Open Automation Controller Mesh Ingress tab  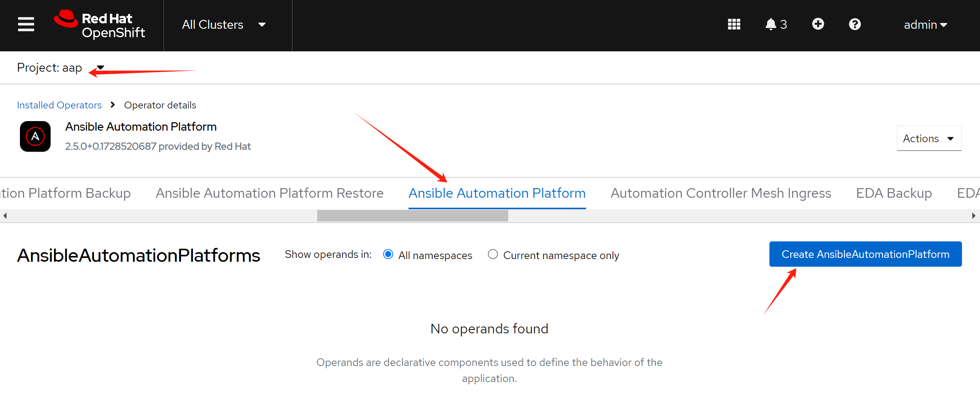(721, 193)
